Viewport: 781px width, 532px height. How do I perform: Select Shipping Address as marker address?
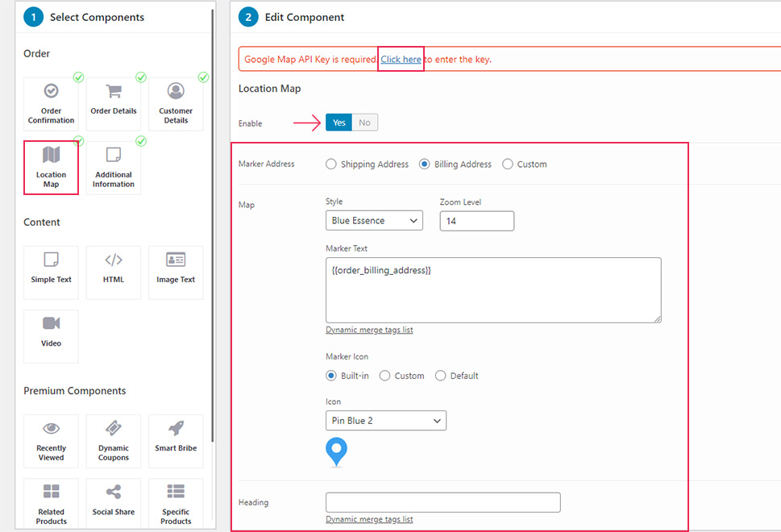point(331,164)
